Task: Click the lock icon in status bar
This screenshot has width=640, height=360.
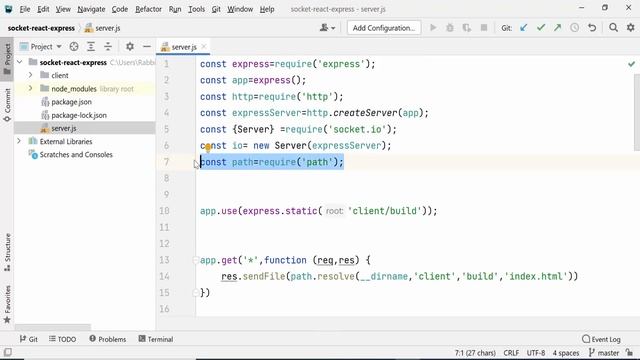Action: (629, 353)
